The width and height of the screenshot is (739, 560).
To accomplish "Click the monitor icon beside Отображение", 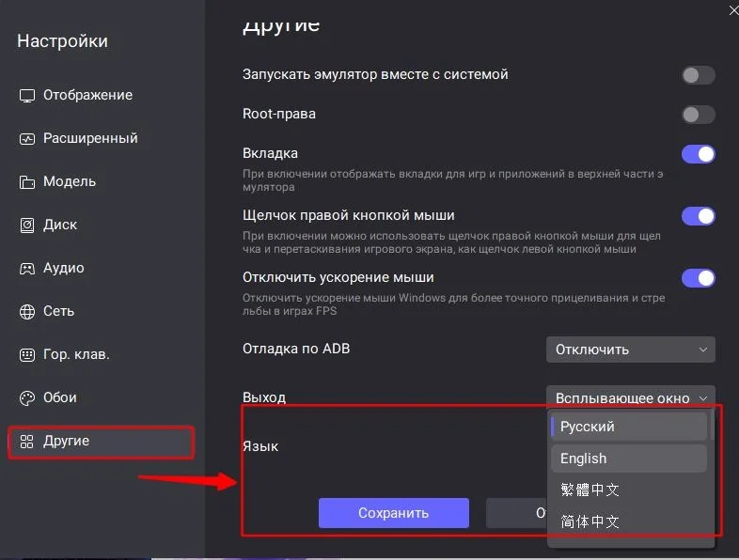I will (x=27, y=96).
